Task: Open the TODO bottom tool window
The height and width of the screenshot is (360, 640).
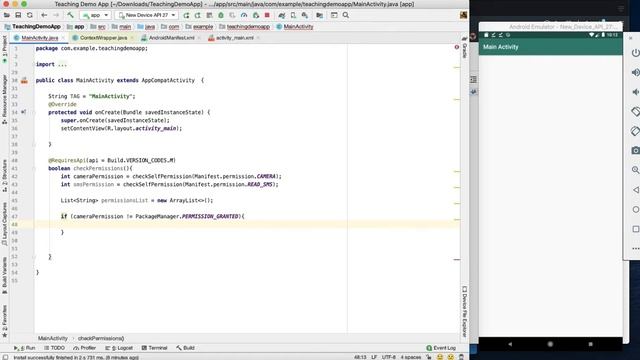Action: click(54, 348)
